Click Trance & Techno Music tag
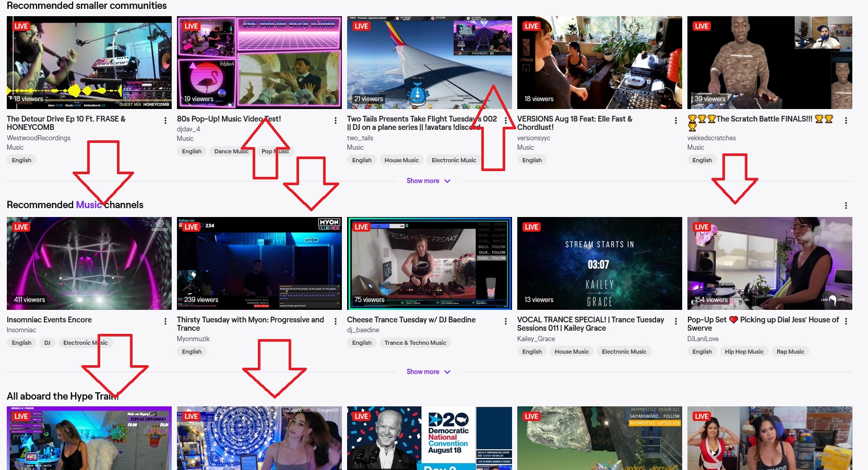The height and width of the screenshot is (470, 868). point(415,343)
